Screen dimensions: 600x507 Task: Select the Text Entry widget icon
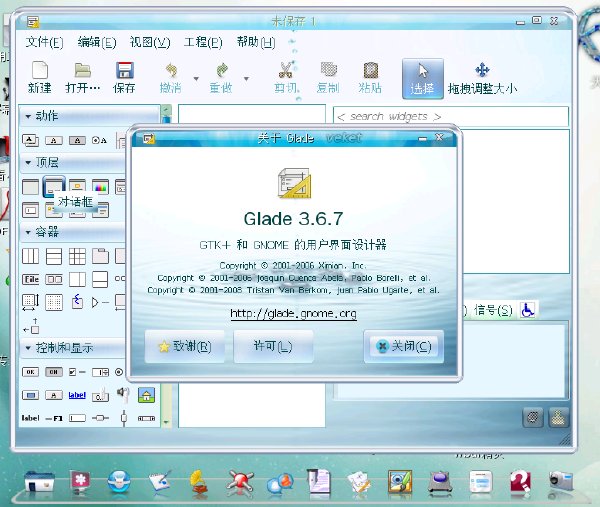77,418
